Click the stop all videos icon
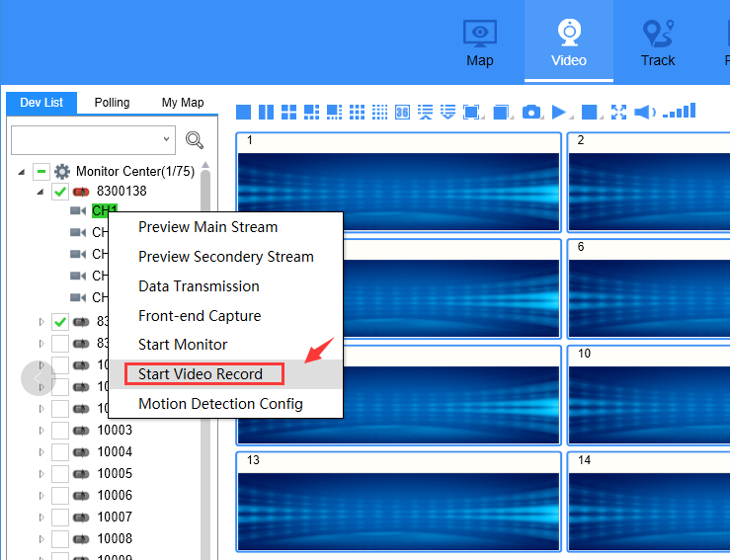 tap(590, 113)
